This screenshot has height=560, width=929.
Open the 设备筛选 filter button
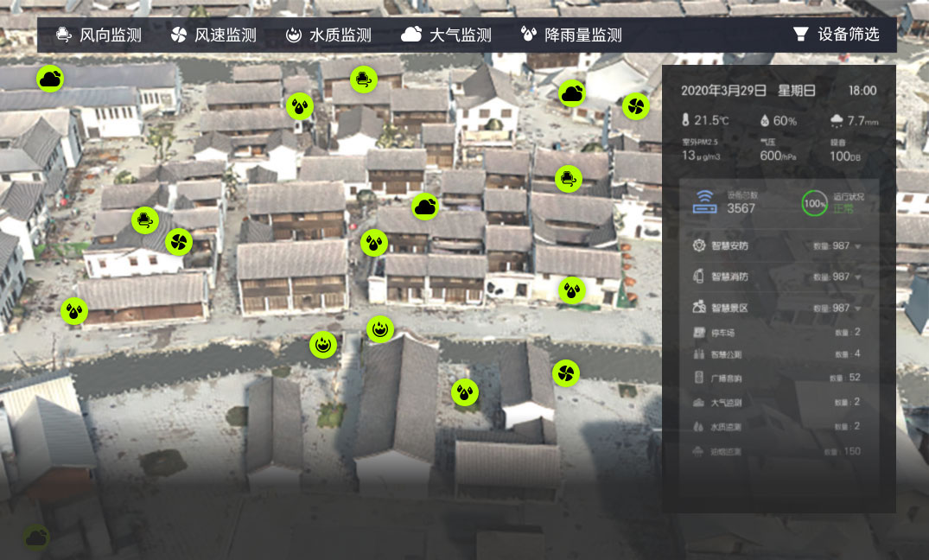[x=836, y=35]
